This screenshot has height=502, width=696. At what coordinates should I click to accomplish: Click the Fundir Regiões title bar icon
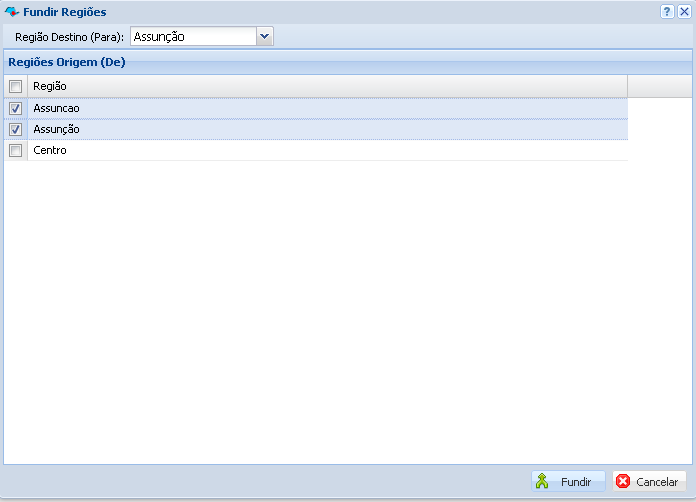point(12,12)
